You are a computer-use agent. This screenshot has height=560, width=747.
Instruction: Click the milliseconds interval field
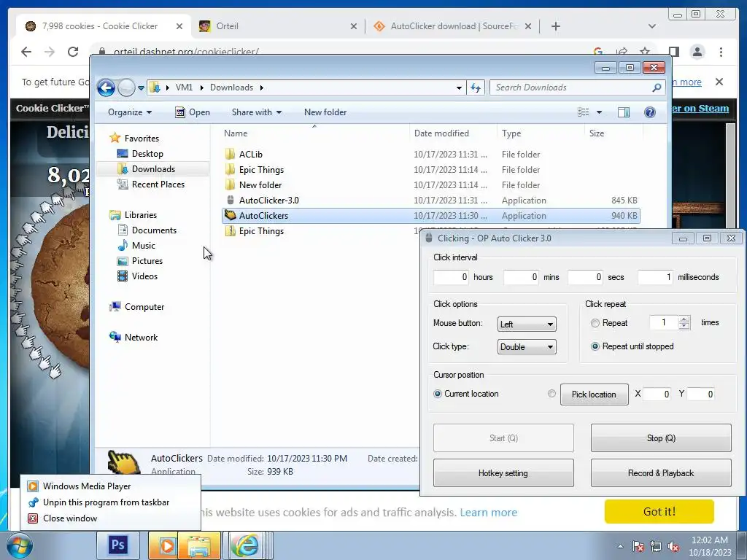pos(655,277)
